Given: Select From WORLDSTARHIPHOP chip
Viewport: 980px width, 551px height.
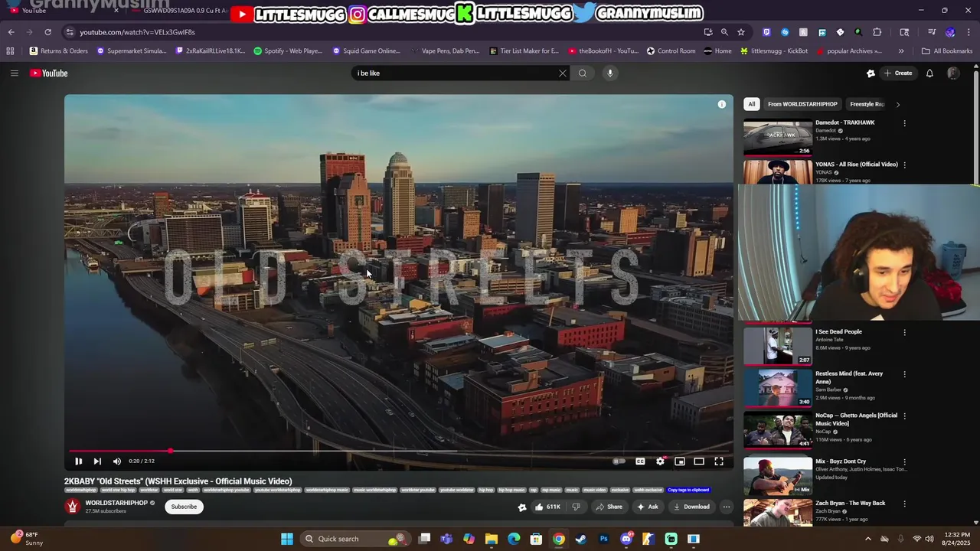Looking at the screenshot, I should click(802, 104).
